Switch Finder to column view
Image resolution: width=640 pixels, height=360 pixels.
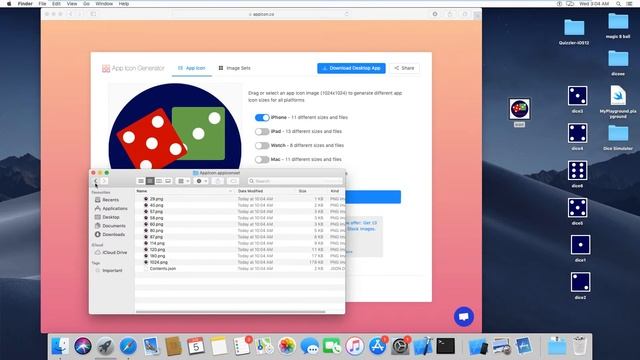[x=159, y=181]
